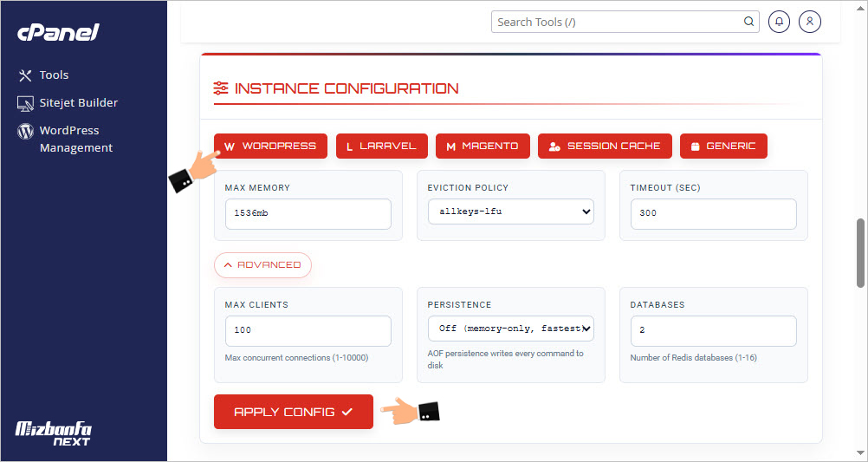Click the Eviction Policy label
Image resolution: width=868 pixels, height=462 pixels.
click(x=468, y=188)
